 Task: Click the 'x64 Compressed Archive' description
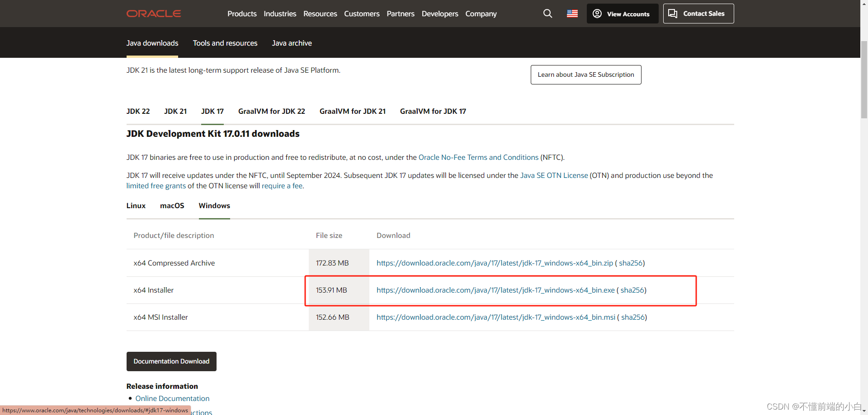[x=174, y=263]
